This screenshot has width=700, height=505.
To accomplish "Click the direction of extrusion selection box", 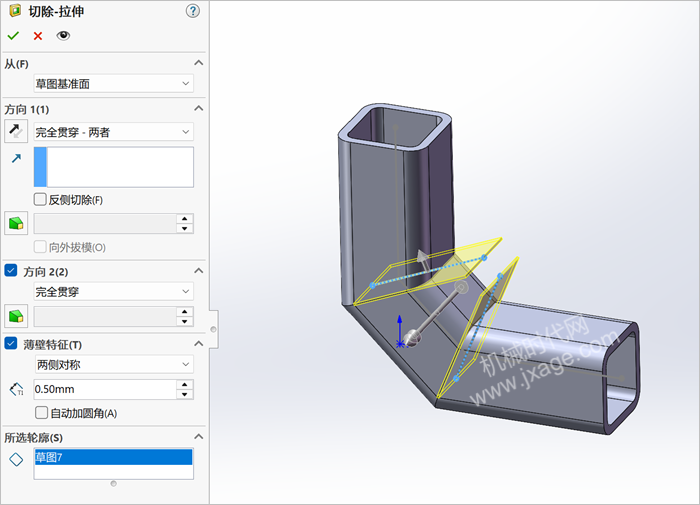I will coord(114,167).
